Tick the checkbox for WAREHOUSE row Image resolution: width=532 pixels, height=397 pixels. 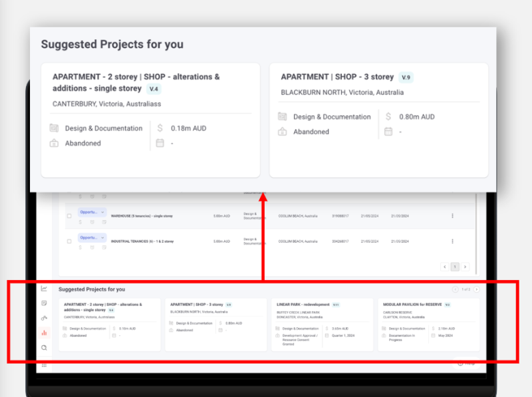click(x=69, y=215)
